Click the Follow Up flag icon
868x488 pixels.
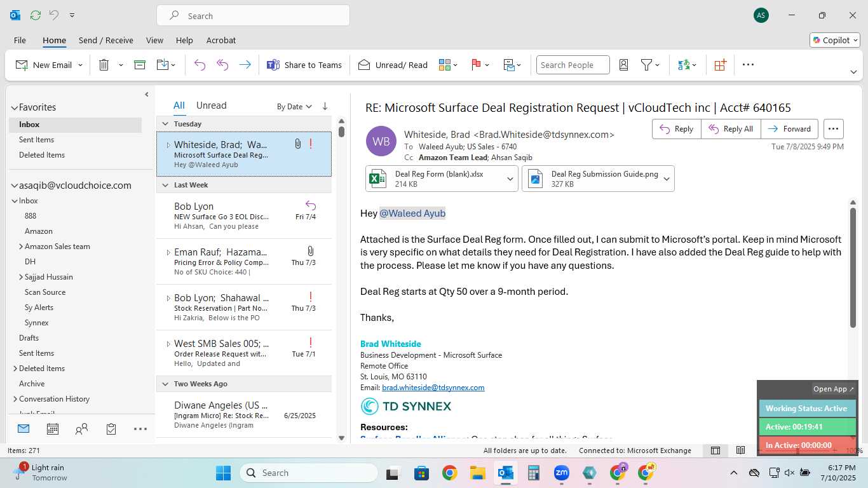tap(476, 65)
